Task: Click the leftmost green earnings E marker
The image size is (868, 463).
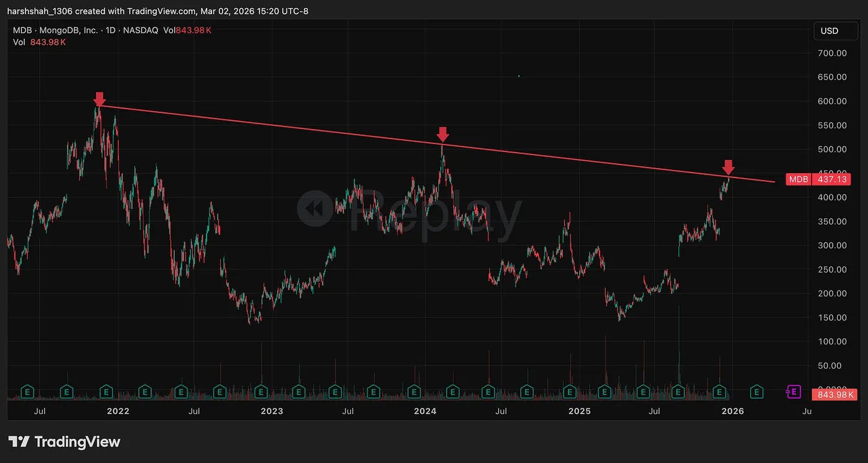Action: pyautogui.click(x=27, y=392)
